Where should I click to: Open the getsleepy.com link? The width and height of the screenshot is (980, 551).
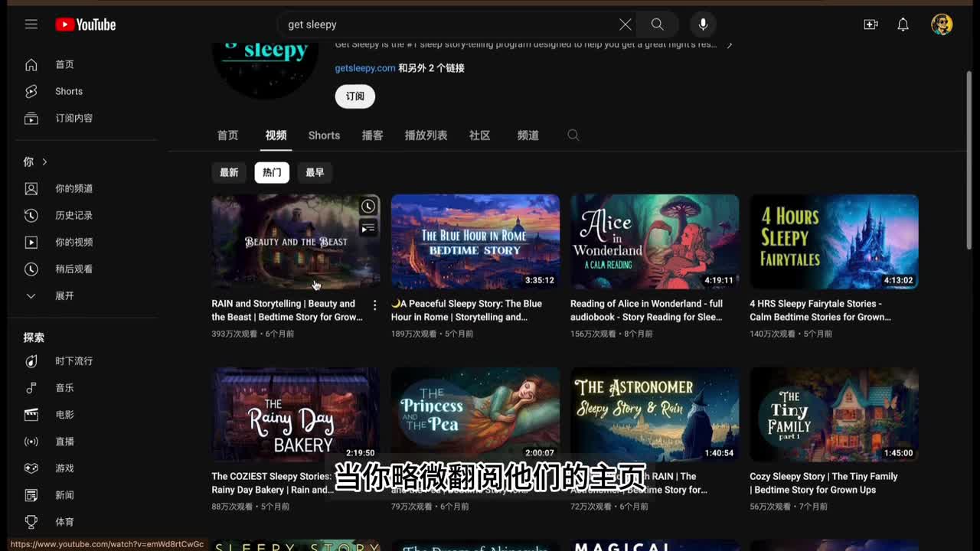tap(365, 68)
